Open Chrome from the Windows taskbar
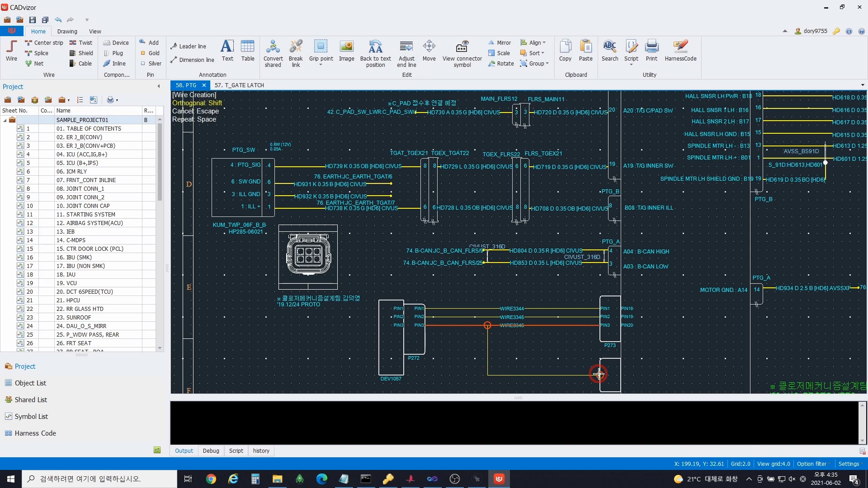Screen dimensions: 868x488 211,479
